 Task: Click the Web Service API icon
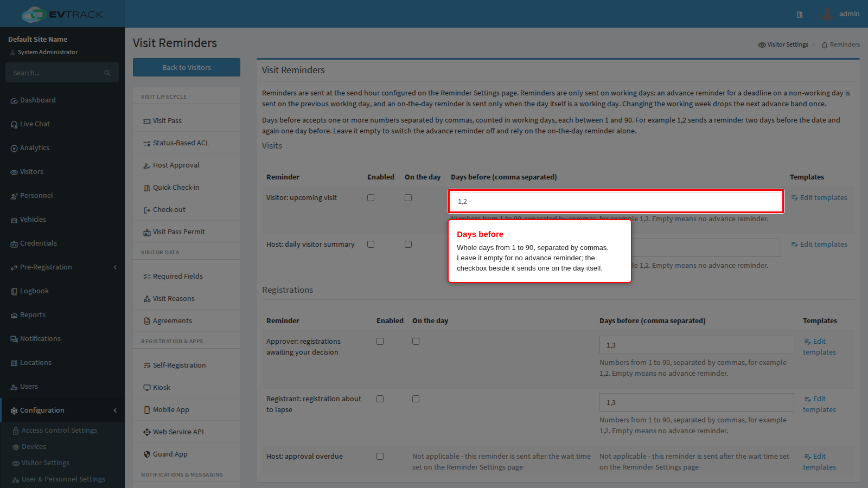[147, 432]
